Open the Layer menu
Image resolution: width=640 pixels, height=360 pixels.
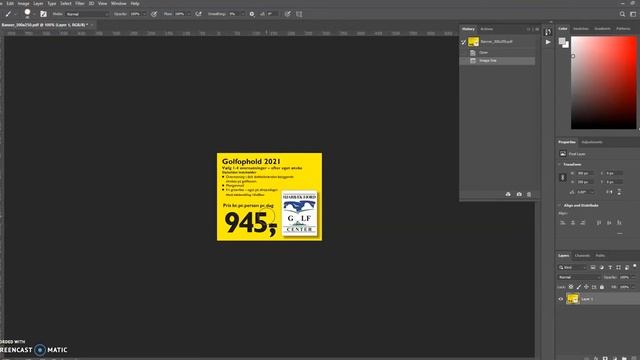click(38, 3)
